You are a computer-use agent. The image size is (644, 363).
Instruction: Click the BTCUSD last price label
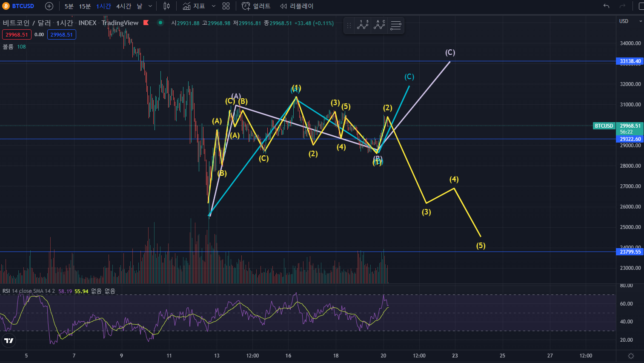(604, 126)
